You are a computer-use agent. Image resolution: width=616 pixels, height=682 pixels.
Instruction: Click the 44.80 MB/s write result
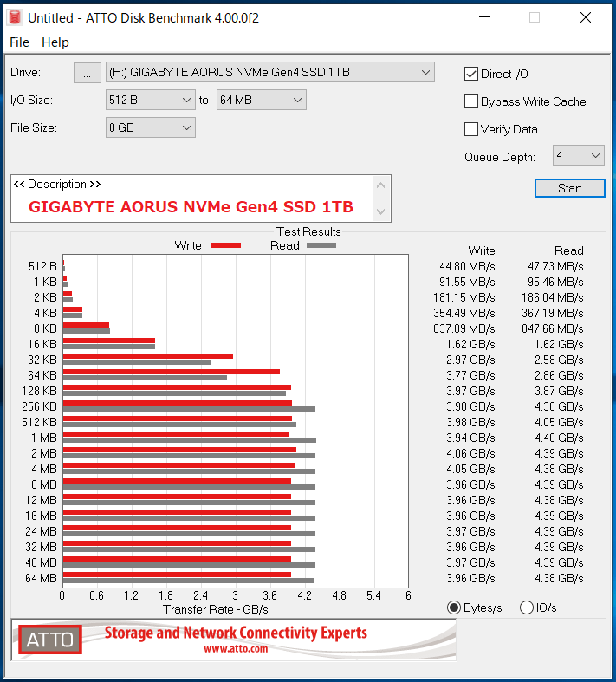click(x=467, y=266)
